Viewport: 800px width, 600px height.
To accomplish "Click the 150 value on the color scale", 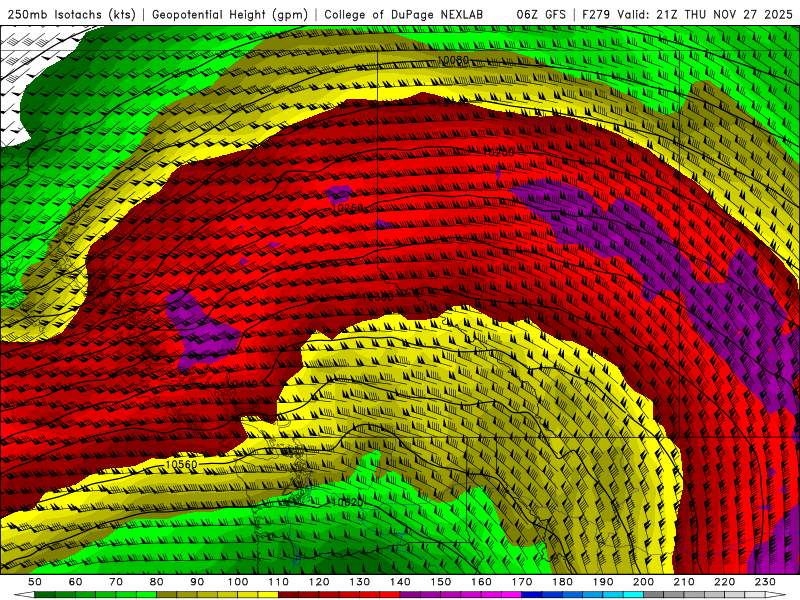I will coord(440,582).
